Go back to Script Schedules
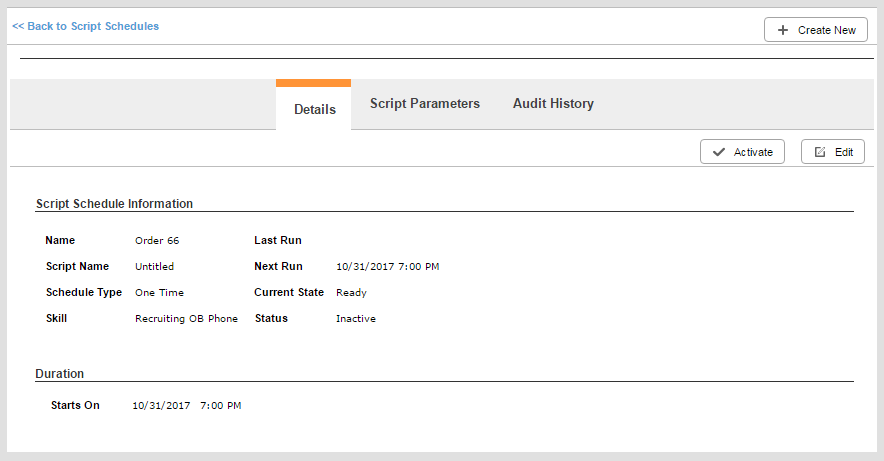The image size is (884, 461). click(85, 26)
